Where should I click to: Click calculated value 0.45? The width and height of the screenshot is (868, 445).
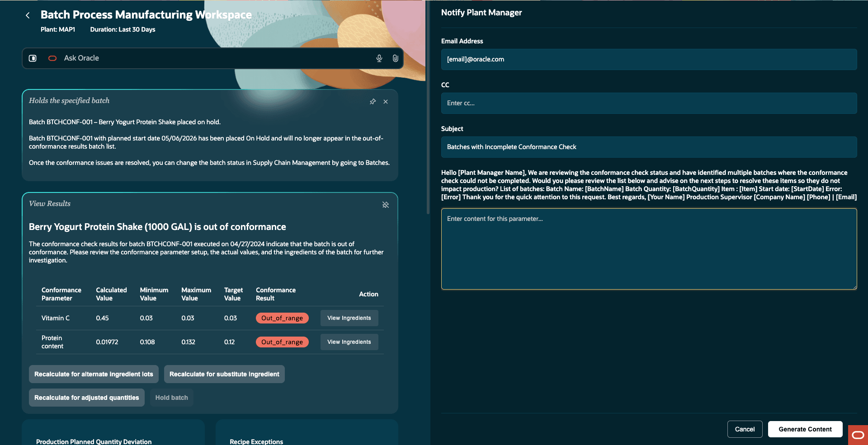pyautogui.click(x=102, y=318)
